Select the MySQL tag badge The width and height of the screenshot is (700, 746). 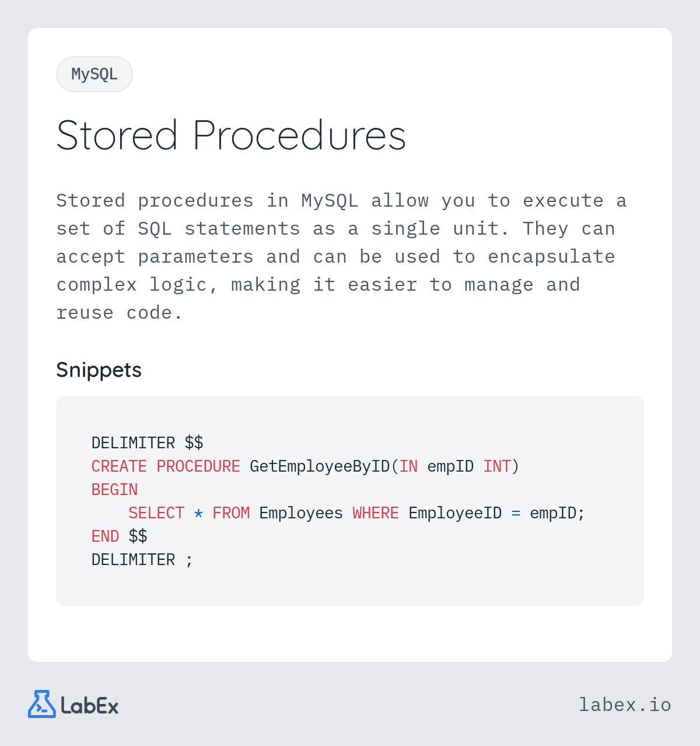click(94, 74)
